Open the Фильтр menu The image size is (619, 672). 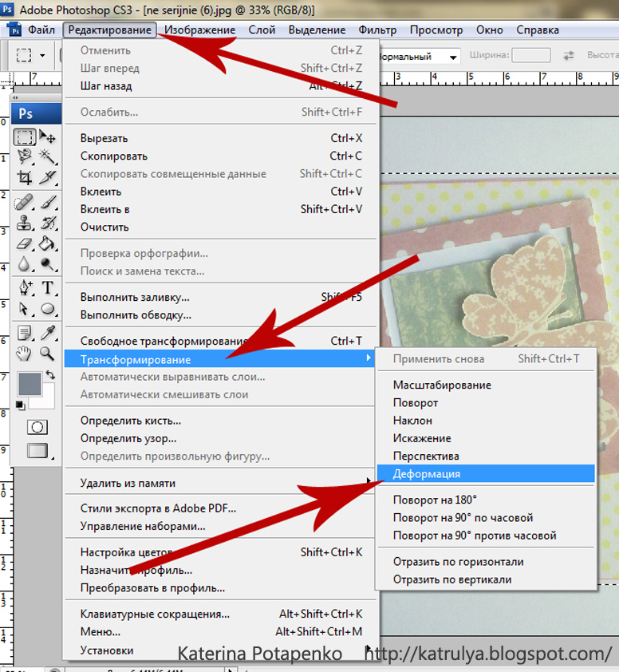[377, 30]
